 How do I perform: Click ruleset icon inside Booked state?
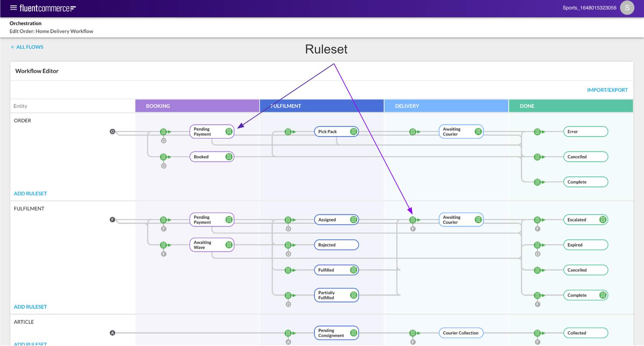point(229,157)
